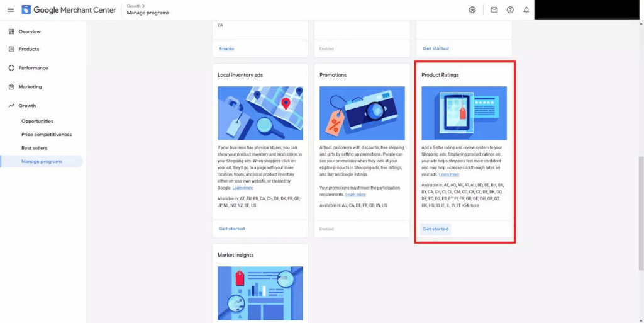Click the Growth trend arrow icon
644x323 pixels.
click(11, 106)
